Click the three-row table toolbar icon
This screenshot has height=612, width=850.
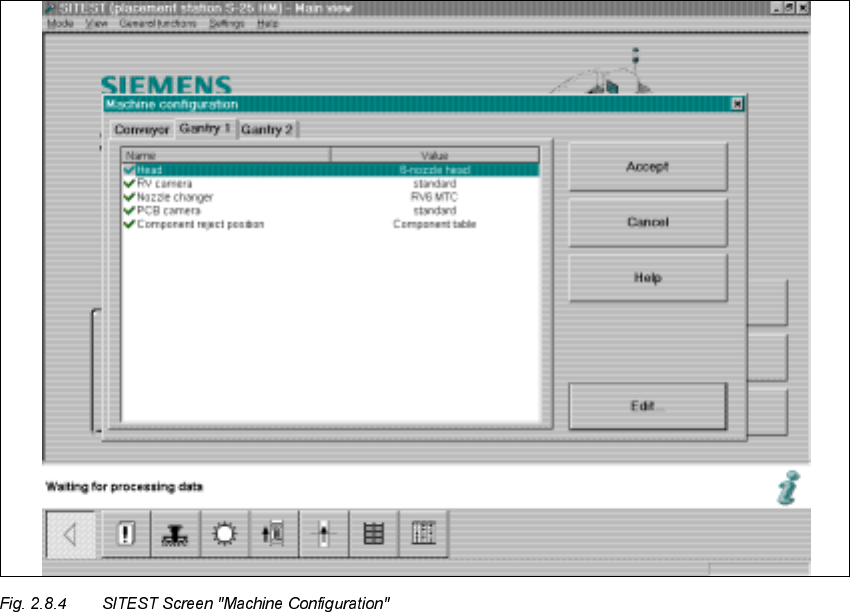click(x=374, y=534)
